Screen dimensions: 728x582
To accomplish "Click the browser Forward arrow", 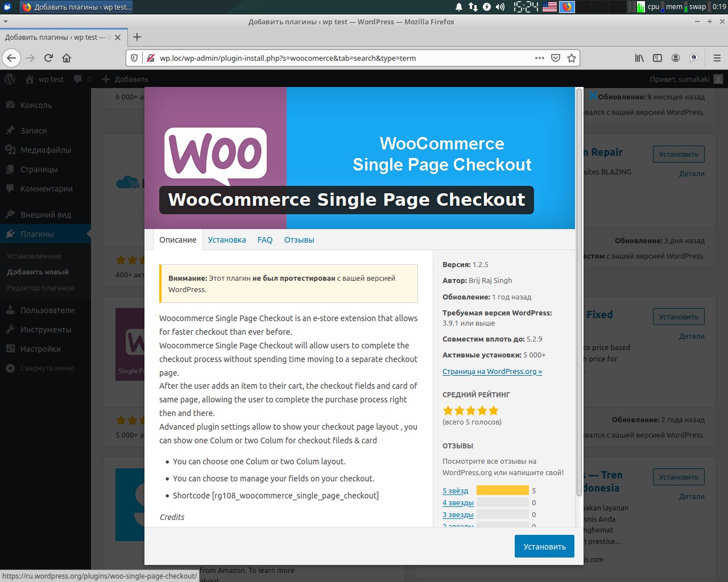I will (30, 58).
